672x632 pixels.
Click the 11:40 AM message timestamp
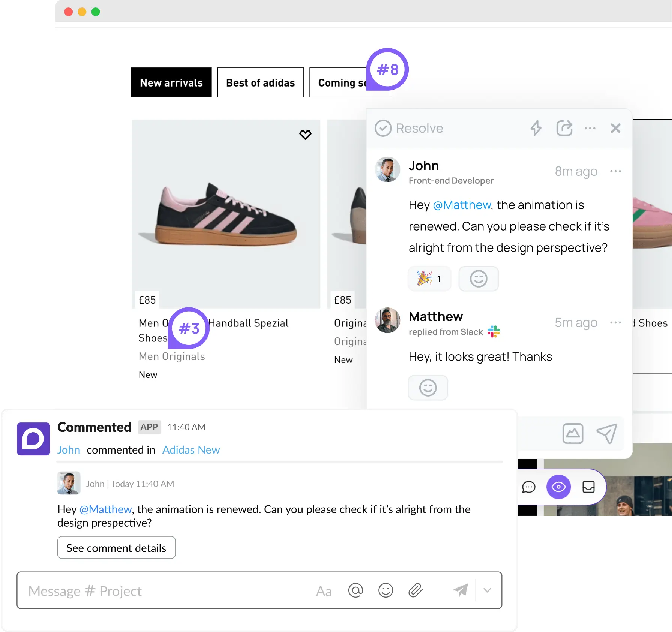pyautogui.click(x=186, y=427)
